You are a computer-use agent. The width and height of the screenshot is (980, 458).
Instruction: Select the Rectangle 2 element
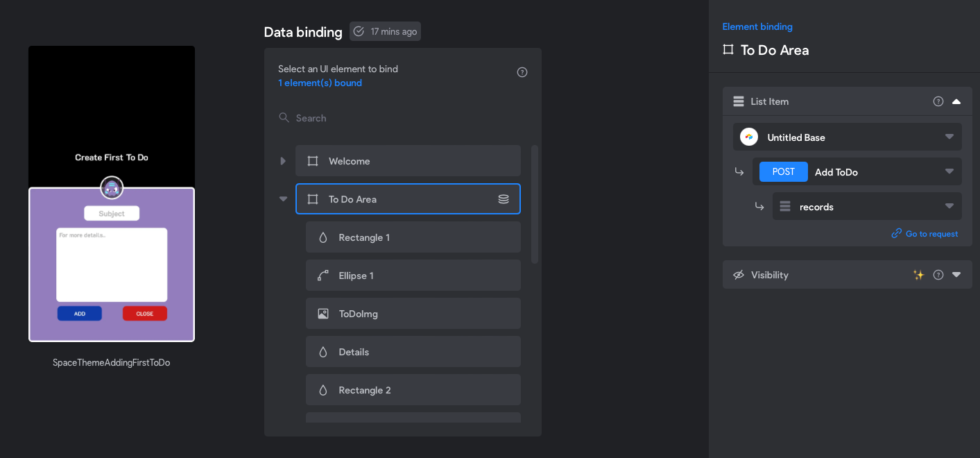click(413, 390)
